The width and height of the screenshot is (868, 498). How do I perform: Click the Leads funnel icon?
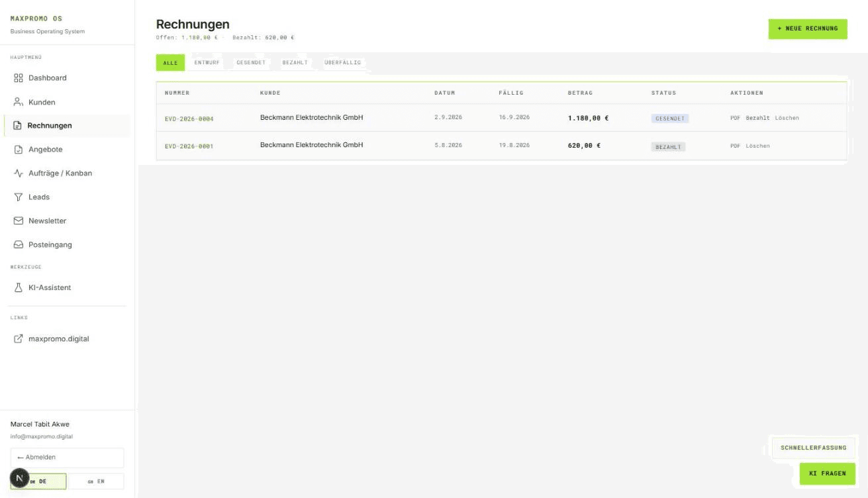tap(19, 197)
